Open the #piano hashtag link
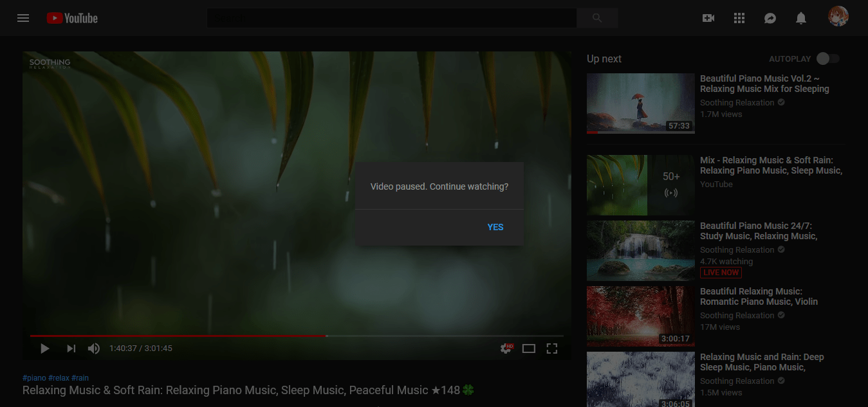The width and height of the screenshot is (868, 407). [33, 377]
